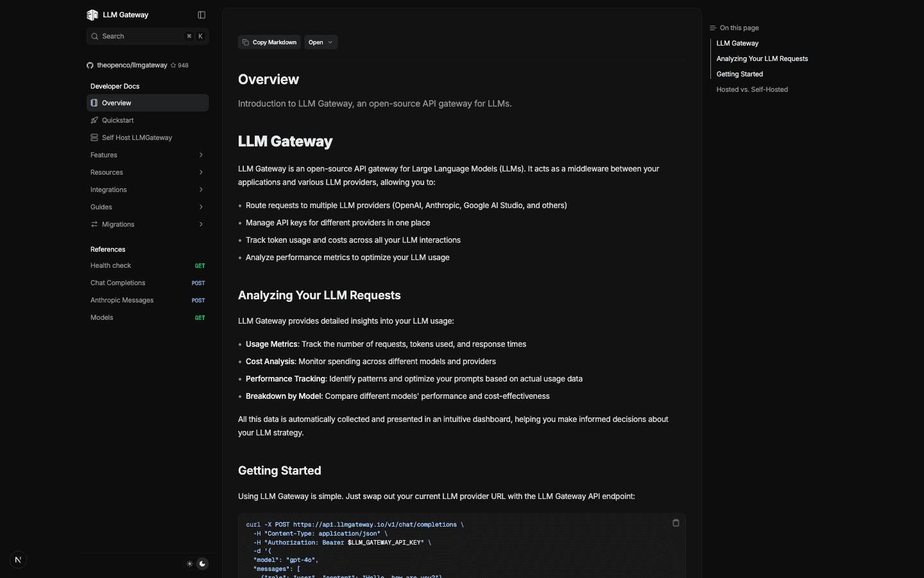Screen dimensions: 924x578
Task: Open the On this page list icon
Action: [712, 28]
